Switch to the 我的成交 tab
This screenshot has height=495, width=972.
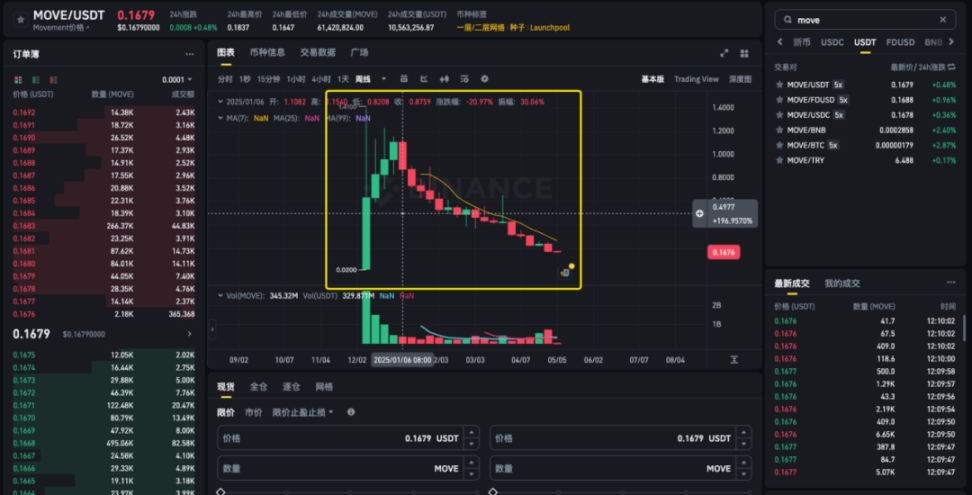[x=842, y=283]
